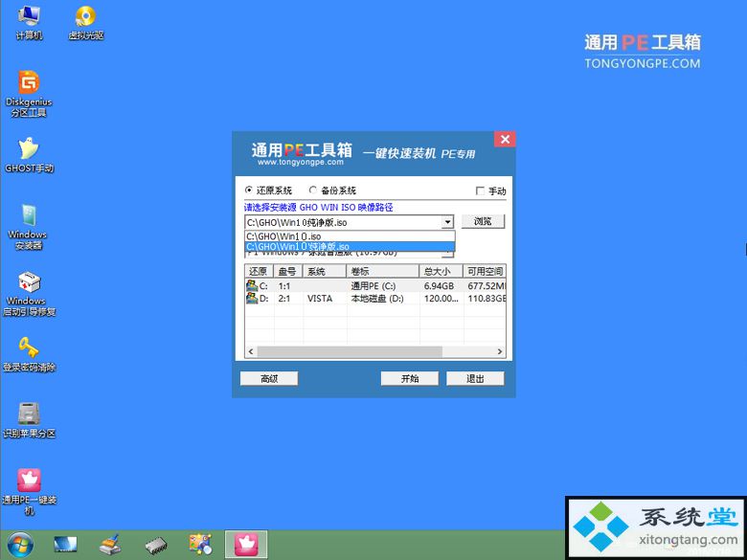Screen dimensions: 747x560
Task: Select the 备份系统 radio button
Action: pyautogui.click(x=313, y=190)
